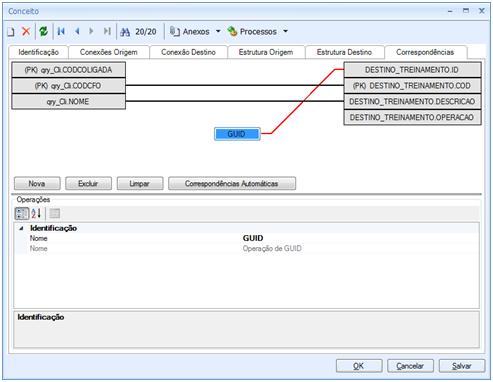Open Processos toolbar button
The height and width of the screenshot is (382, 493).
tap(252, 31)
